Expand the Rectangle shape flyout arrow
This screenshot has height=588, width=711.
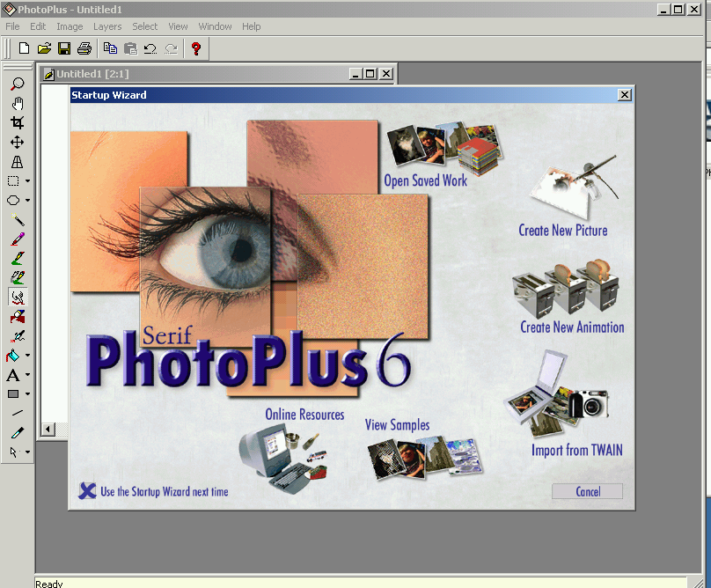[27, 393]
